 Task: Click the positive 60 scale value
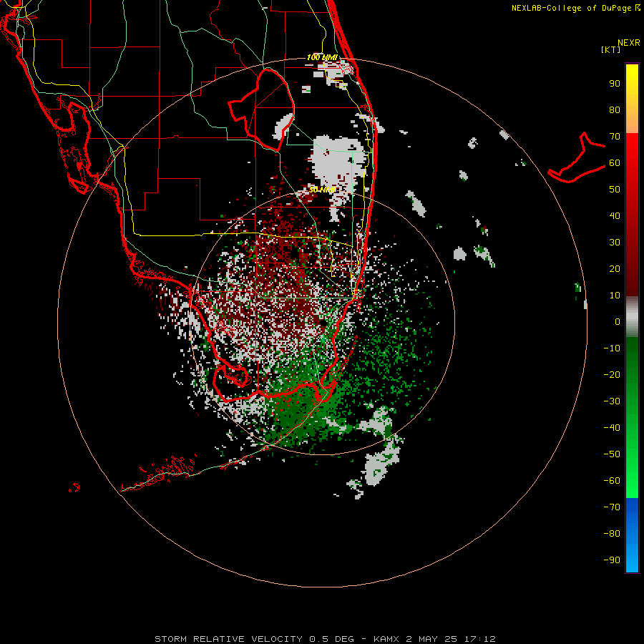[615, 163]
